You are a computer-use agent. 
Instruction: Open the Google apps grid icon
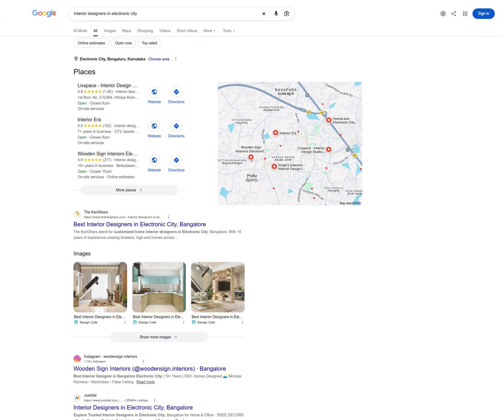[x=465, y=14]
